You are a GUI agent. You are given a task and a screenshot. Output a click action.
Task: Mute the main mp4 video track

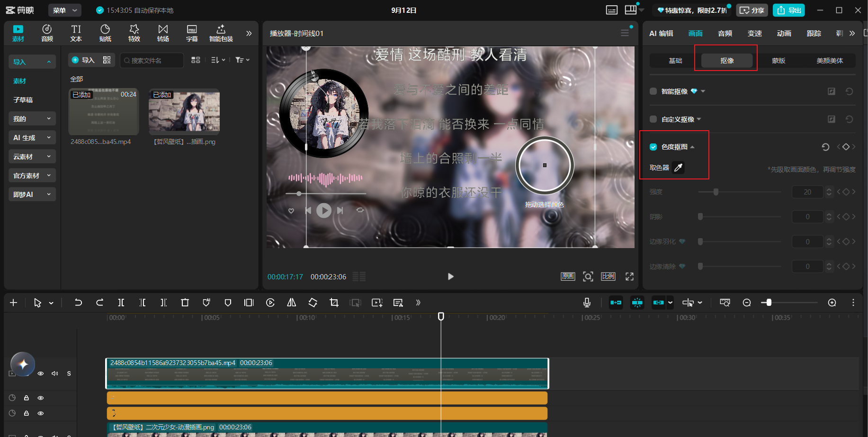(55, 374)
